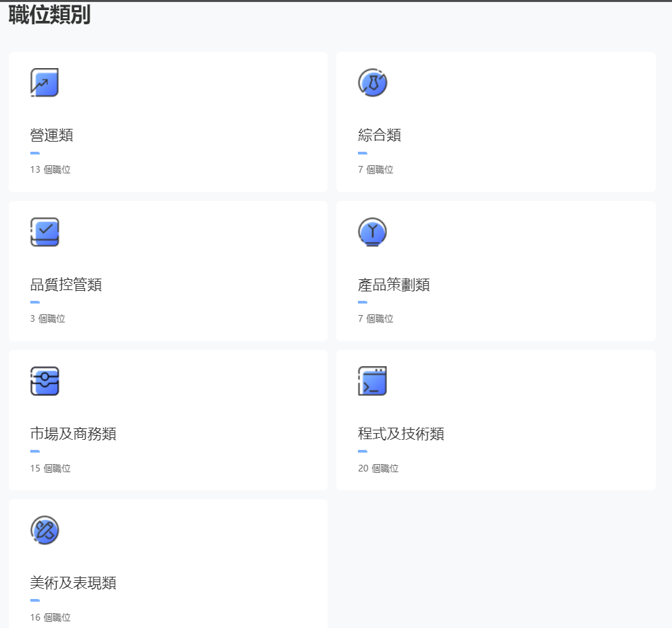Open the 美術及表現類 category title

click(73, 583)
